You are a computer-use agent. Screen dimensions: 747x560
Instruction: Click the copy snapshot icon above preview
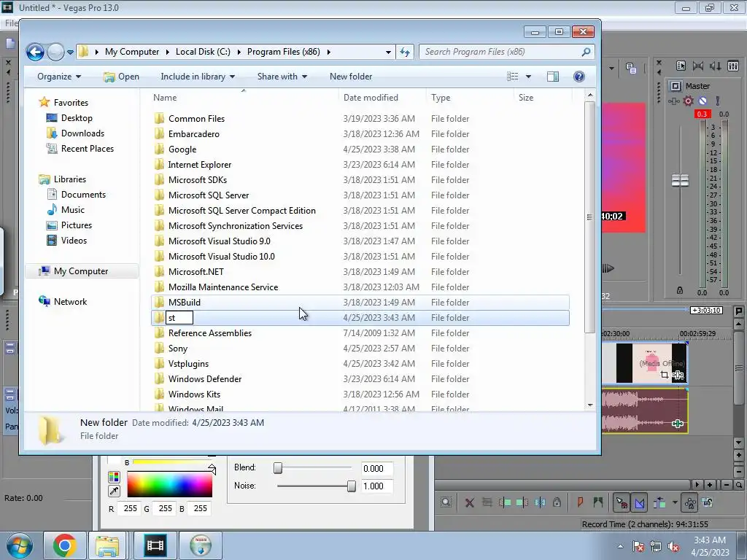point(631,69)
